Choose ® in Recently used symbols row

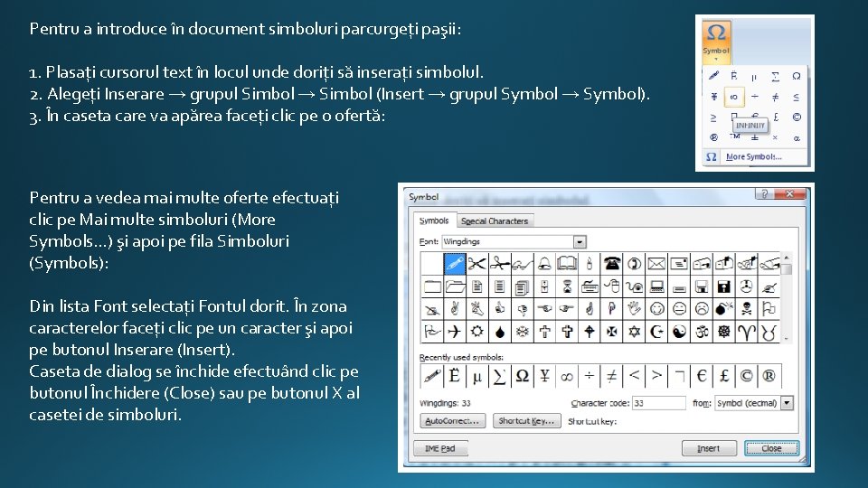click(769, 376)
